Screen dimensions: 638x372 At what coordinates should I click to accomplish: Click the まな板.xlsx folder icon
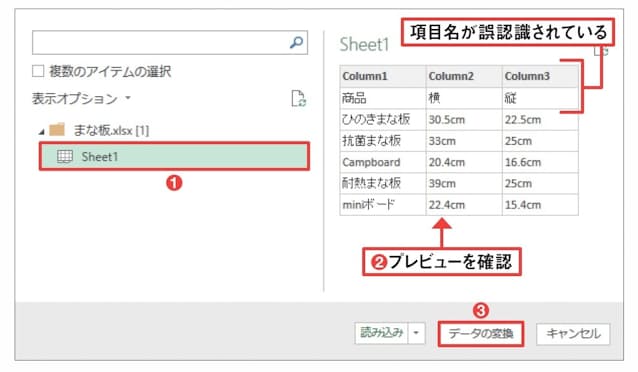(57, 130)
